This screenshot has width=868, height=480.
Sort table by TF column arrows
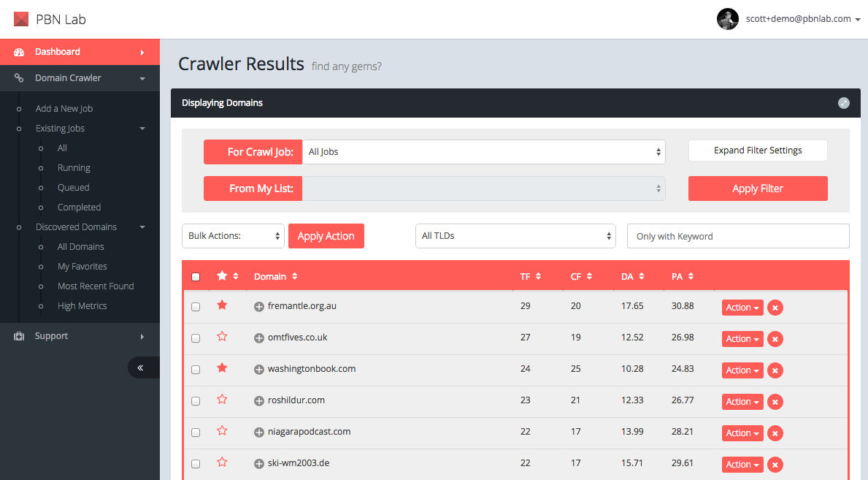(538, 277)
